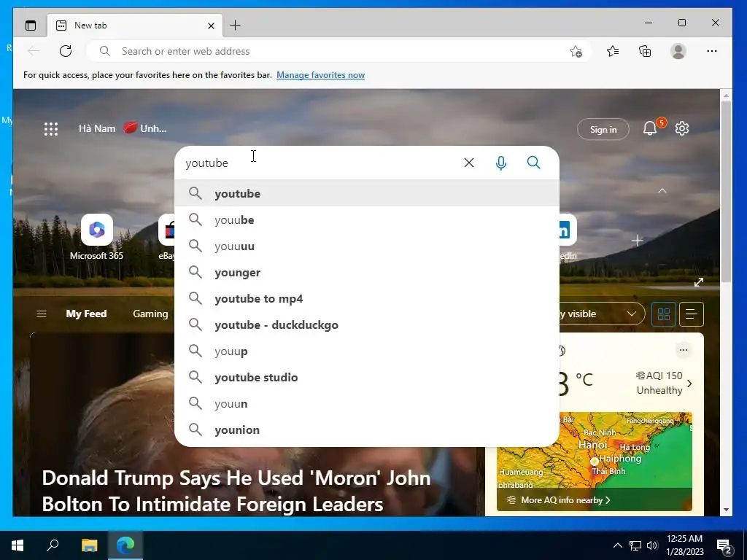
Task: Collapse the quick links with chevron
Action: 662,191
